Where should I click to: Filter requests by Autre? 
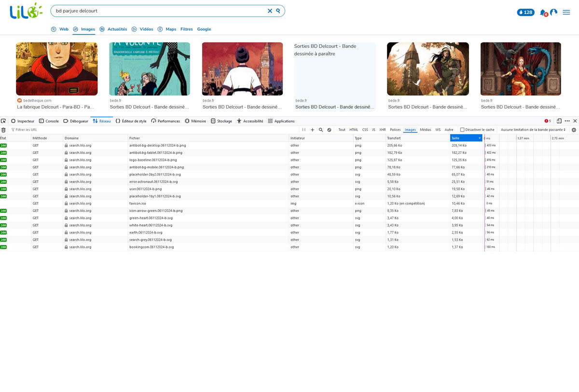point(449,130)
